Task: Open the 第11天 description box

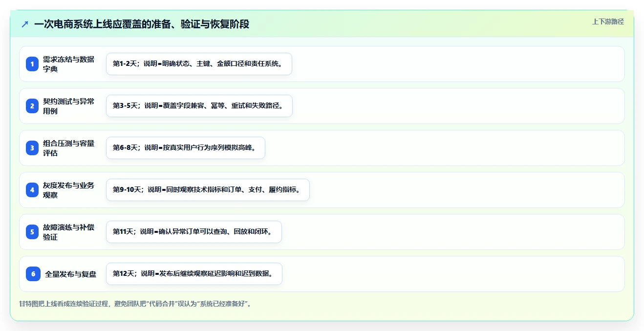Action: tap(194, 232)
